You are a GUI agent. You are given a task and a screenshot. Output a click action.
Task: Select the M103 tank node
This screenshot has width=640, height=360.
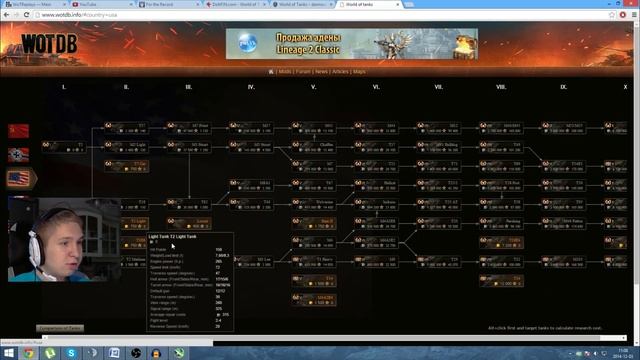pyautogui.click(x=564, y=262)
